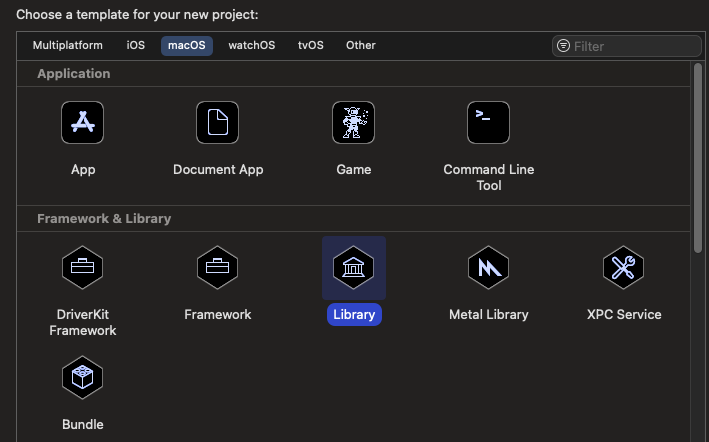Select the Command Line Tool icon
The image size is (709, 442).
pyautogui.click(x=489, y=123)
